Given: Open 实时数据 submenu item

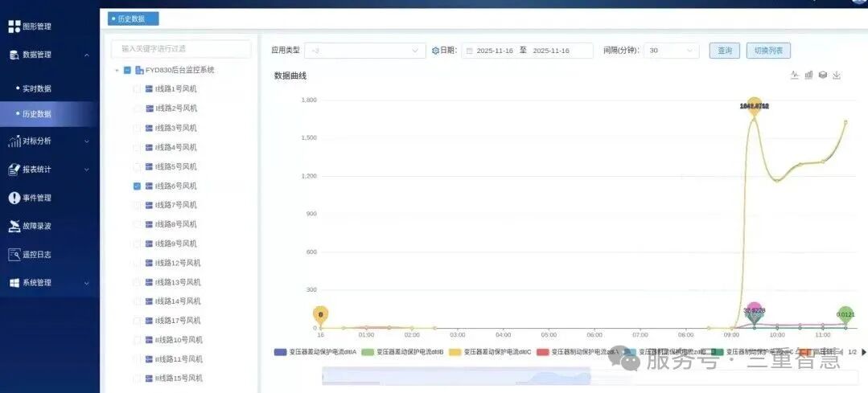Looking at the screenshot, I should pos(36,88).
